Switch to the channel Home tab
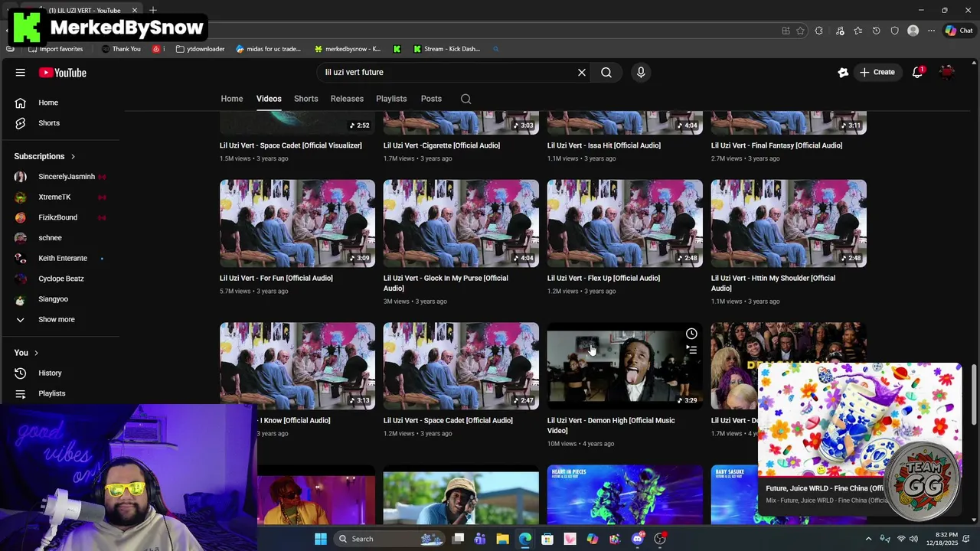This screenshot has width=980, height=551. (x=232, y=99)
